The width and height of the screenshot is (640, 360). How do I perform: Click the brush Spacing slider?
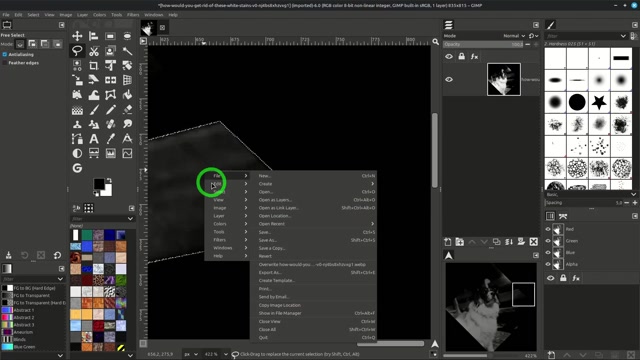[584, 202]
